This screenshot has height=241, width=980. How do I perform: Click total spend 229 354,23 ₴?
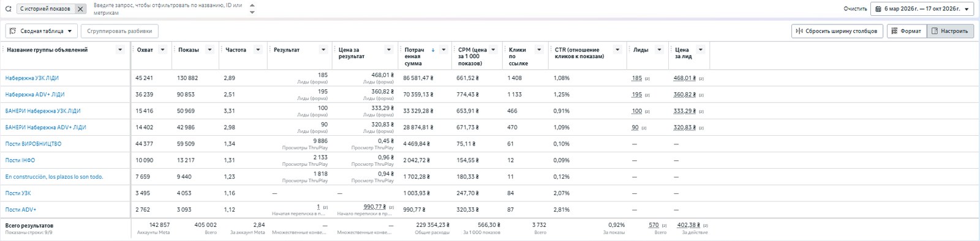pyautogui.click(x=432, y=225)
